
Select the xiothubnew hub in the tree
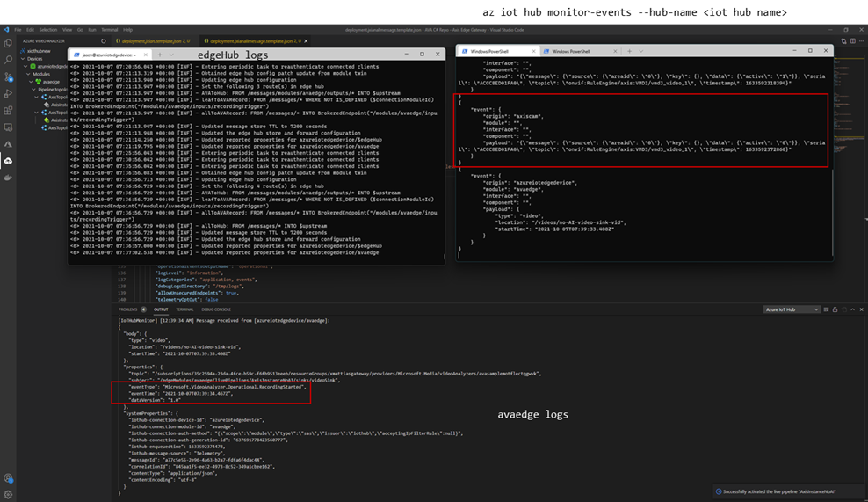point(39,51)
